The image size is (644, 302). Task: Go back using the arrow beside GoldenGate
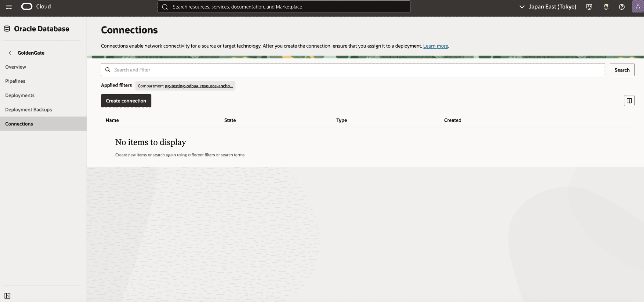click(x=10, y=53)
